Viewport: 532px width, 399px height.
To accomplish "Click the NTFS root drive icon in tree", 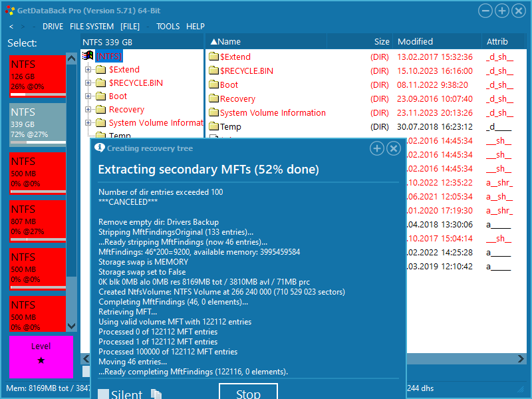I will (88, 57).
